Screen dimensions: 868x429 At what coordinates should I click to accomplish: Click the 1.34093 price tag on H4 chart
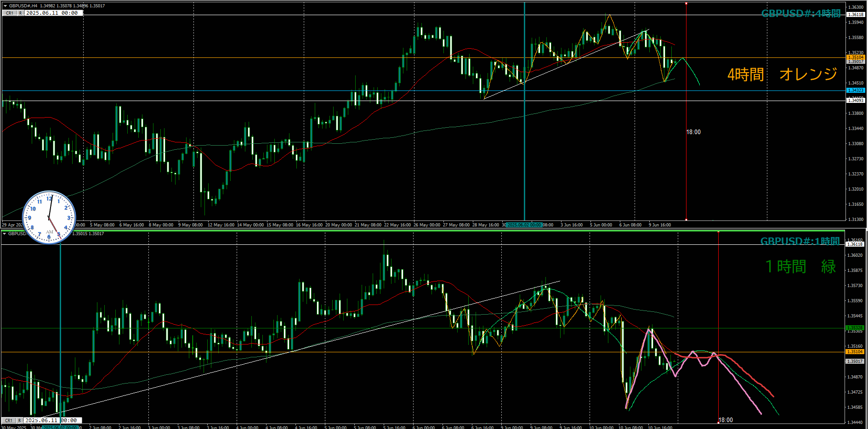[x=856, y=100]
